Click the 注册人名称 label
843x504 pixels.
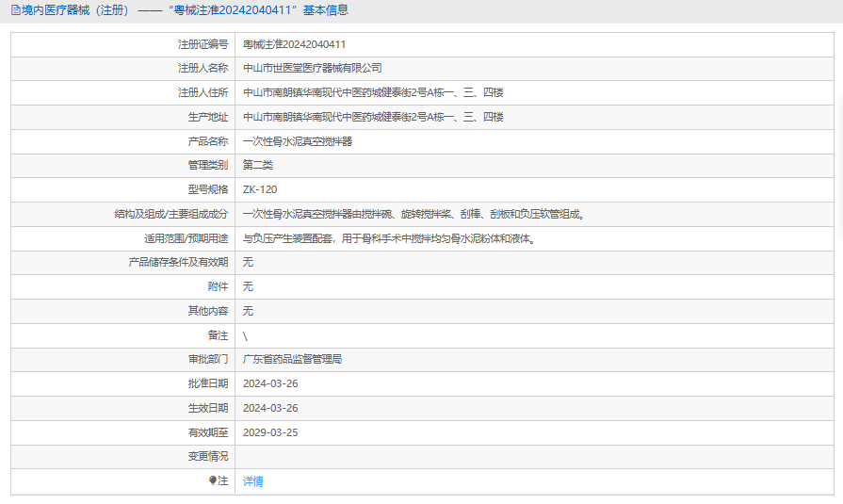pos(203,69)
